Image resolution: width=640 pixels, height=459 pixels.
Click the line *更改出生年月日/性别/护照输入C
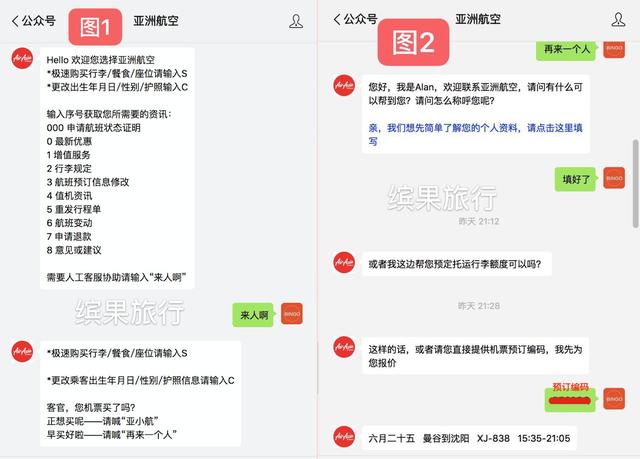[x=117, y=87]
